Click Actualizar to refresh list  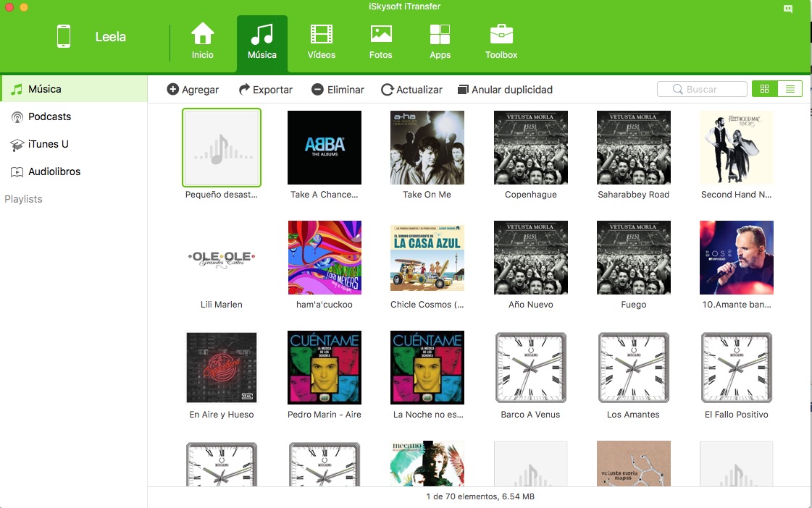pyautogui.click(x=411, y=90)
